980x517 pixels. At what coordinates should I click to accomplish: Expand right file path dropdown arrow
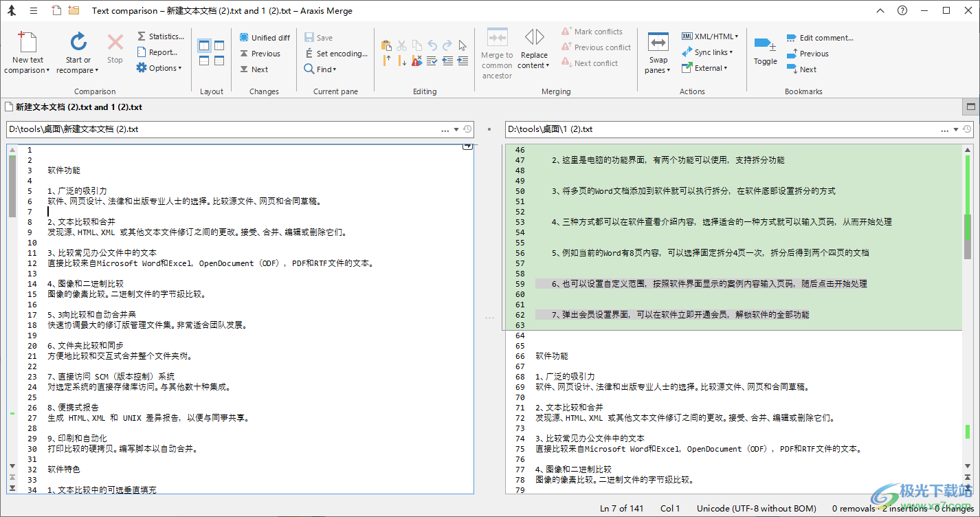[955, 129]
